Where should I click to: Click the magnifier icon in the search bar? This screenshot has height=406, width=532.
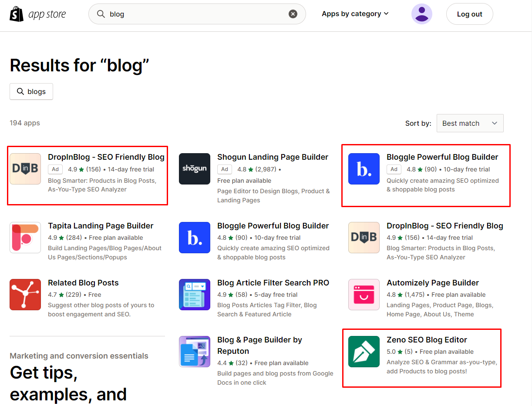click(x=101, y=14)
